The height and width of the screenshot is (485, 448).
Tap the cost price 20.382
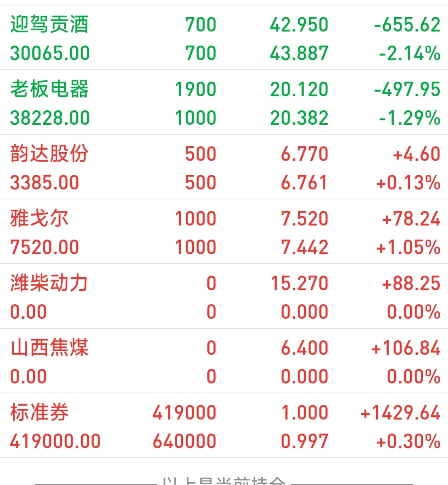(x=299, y=118)
